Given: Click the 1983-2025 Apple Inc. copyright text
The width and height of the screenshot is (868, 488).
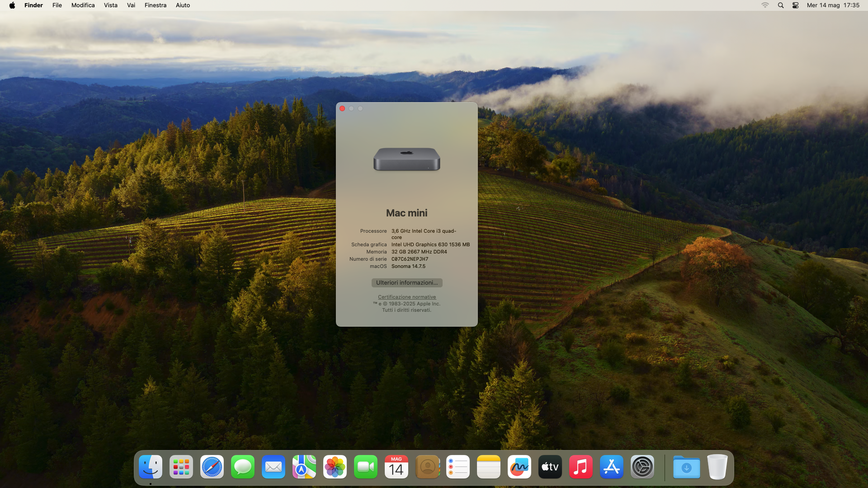Looking at the screenshot, I should pyautogui.click(x=407, y=304).
